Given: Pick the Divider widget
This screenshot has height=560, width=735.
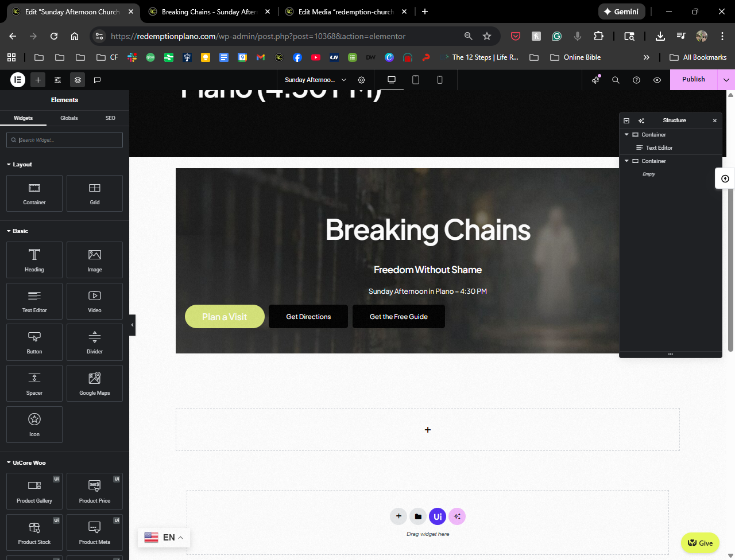Looking at the screenshot, I should (95, 342).
